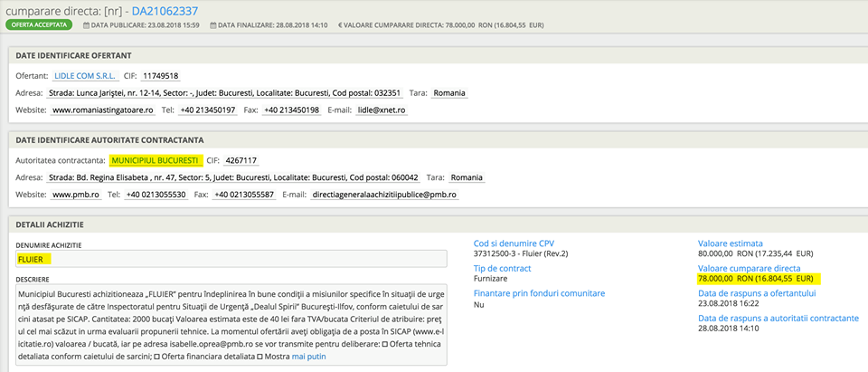Image resolution: width=868 pixels, height=372 pixels.
Task: Click the supplier CIF value 11749518
Action: point(163,76)
